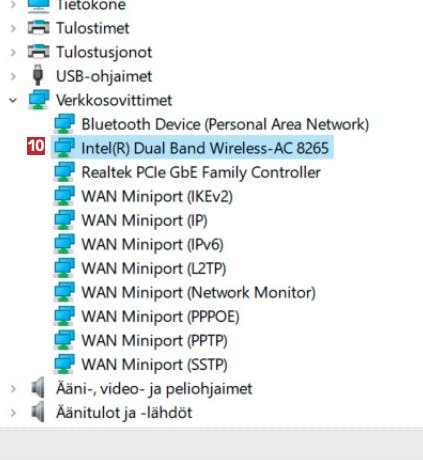
Task: Click the red number 10 marker
Action: point(36,146)
